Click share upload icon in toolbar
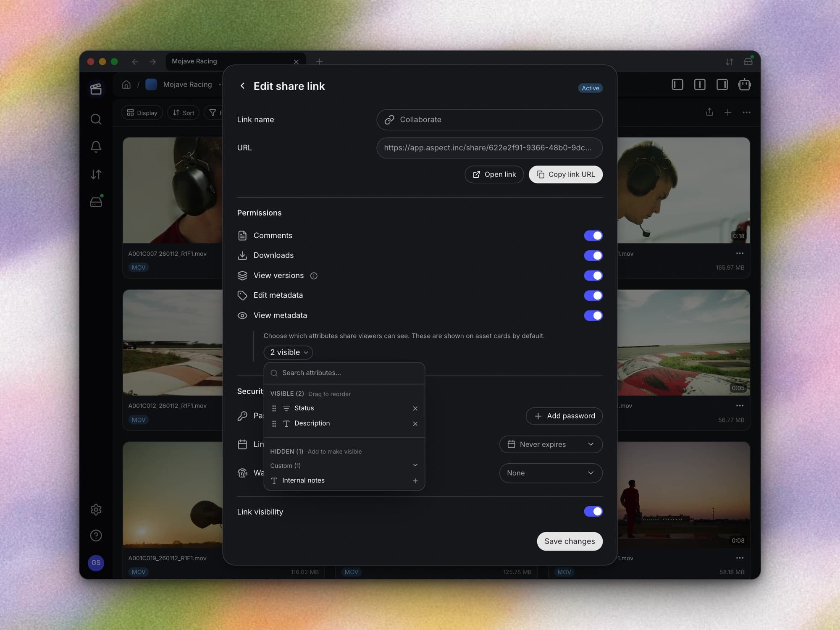 tap(709, 112)
